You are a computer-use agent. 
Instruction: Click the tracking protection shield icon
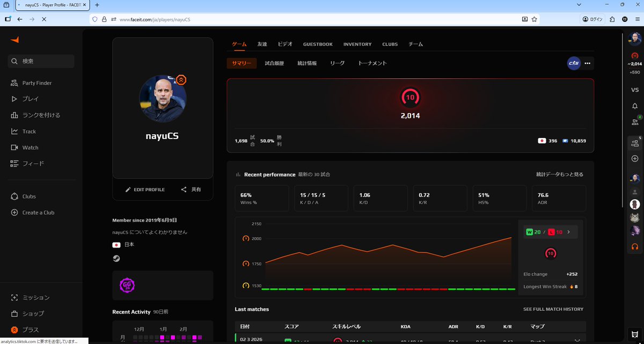(95, 19)
